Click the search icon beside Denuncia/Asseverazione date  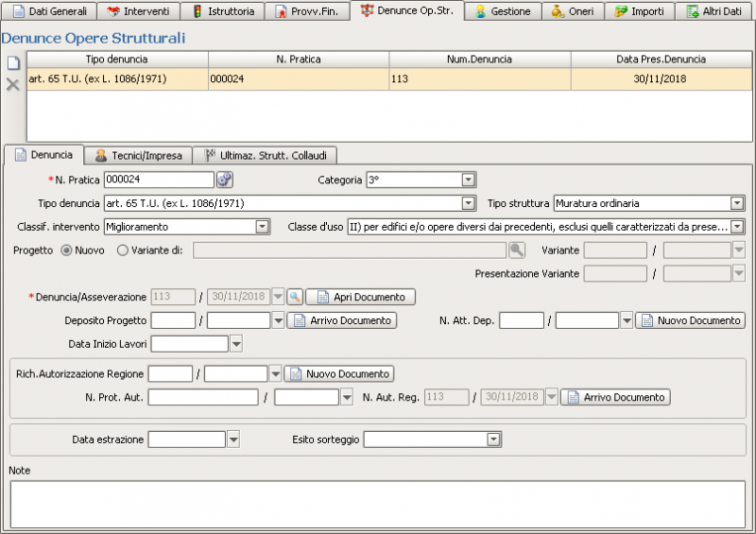pos(295,297)
